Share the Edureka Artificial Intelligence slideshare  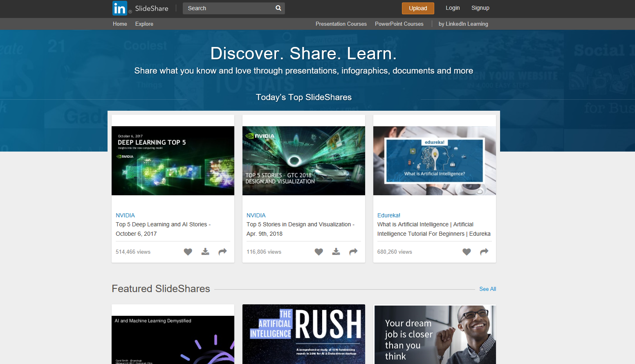tap(484, 252)
